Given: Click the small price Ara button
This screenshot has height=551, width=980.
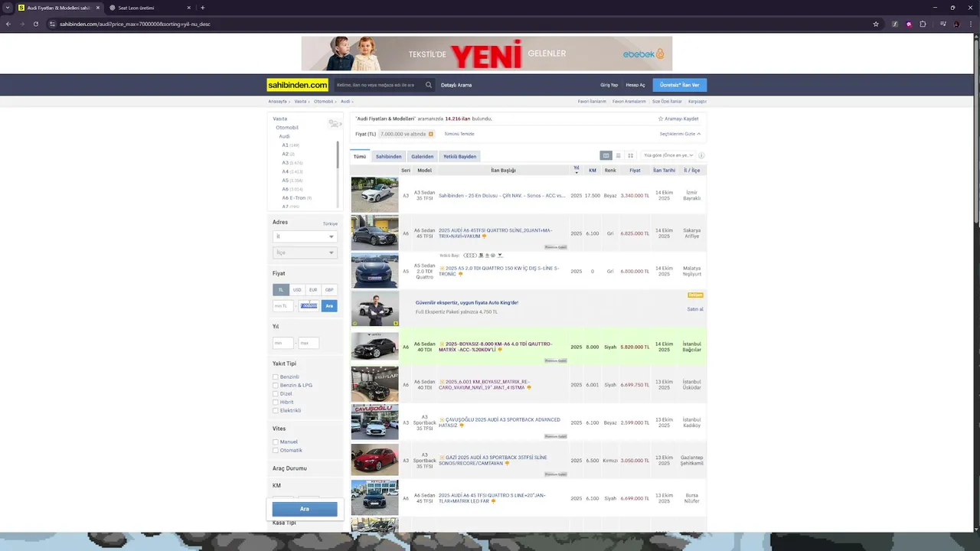Looking at the screenshot, I should coord(329,305).
